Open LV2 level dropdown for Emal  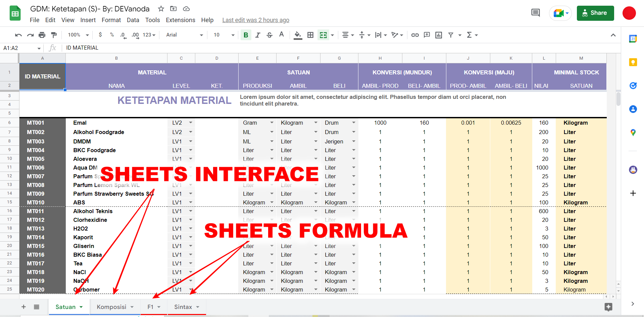coord(191,123)
